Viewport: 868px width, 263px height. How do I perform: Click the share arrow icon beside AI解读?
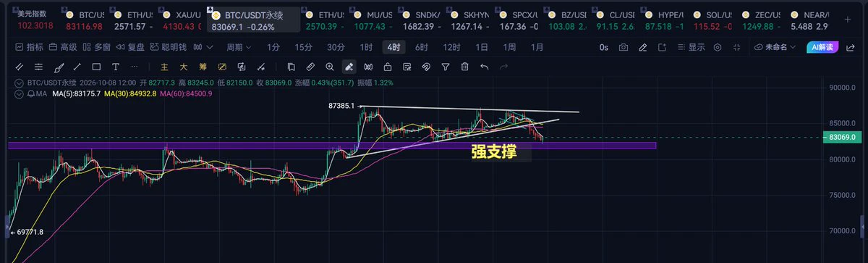850,47
